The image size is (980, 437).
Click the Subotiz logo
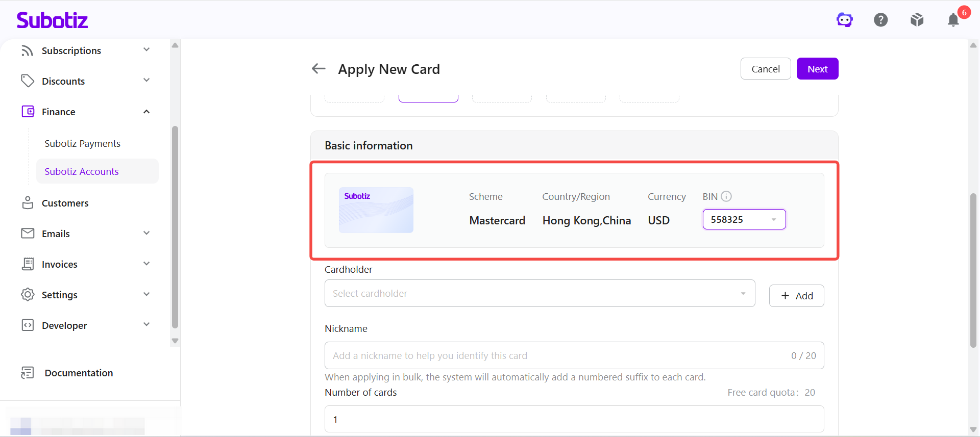coord(52,20)
